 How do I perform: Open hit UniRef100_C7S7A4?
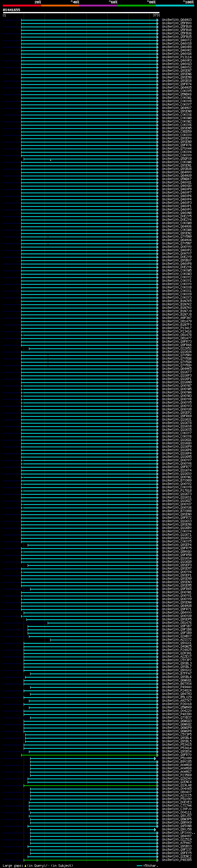tap(177, 806)
